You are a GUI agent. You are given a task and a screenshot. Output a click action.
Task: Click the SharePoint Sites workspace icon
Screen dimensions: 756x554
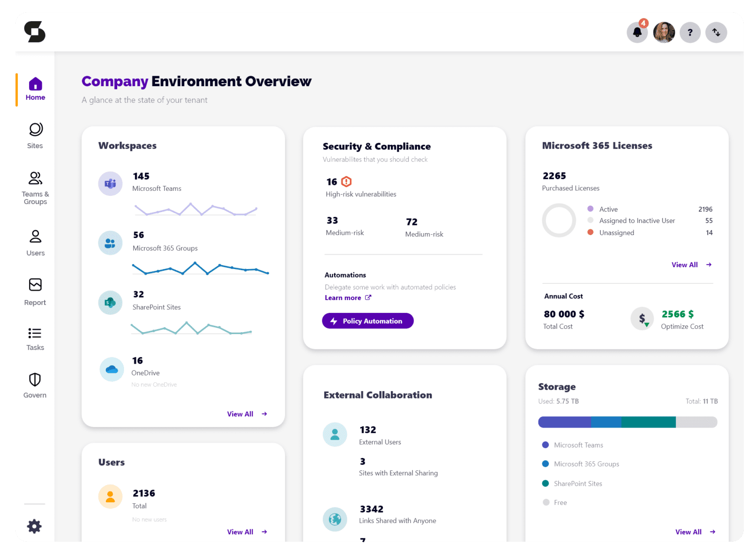(110, 303)
